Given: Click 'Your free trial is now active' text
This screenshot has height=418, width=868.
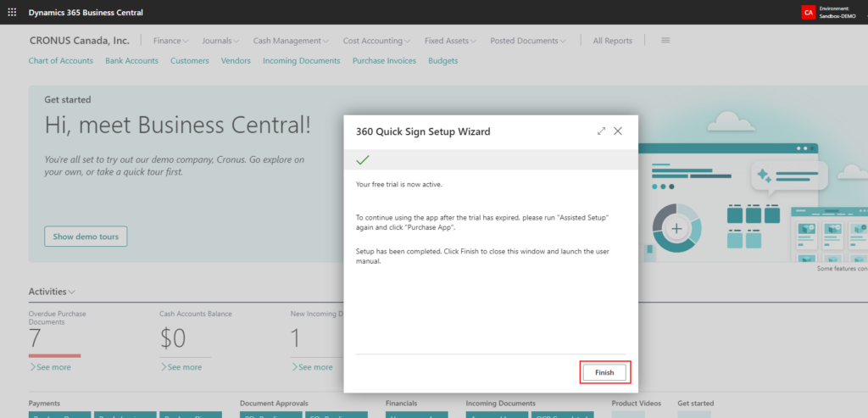Looking at the screenshot, I should click(398, 184).
